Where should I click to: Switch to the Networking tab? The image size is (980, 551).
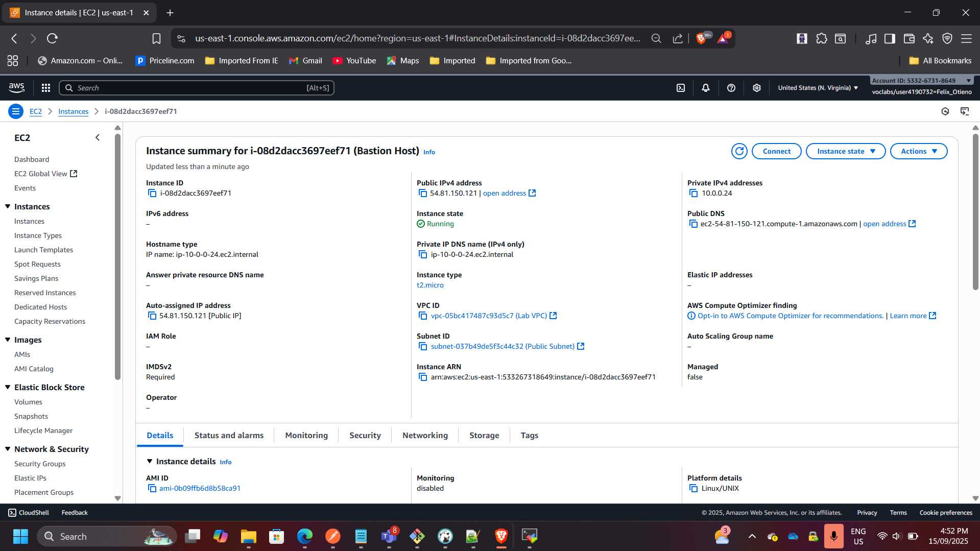(425, 435)
